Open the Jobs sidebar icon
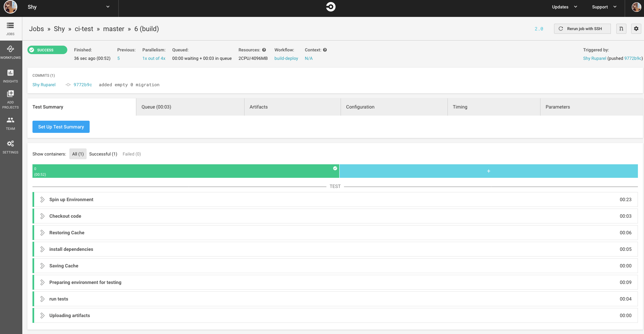This screenshot has width=644, height=334. 10,28
